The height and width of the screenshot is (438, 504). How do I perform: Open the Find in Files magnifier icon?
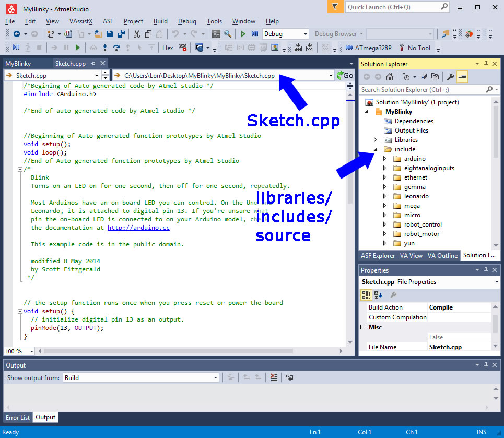point(228,34)
